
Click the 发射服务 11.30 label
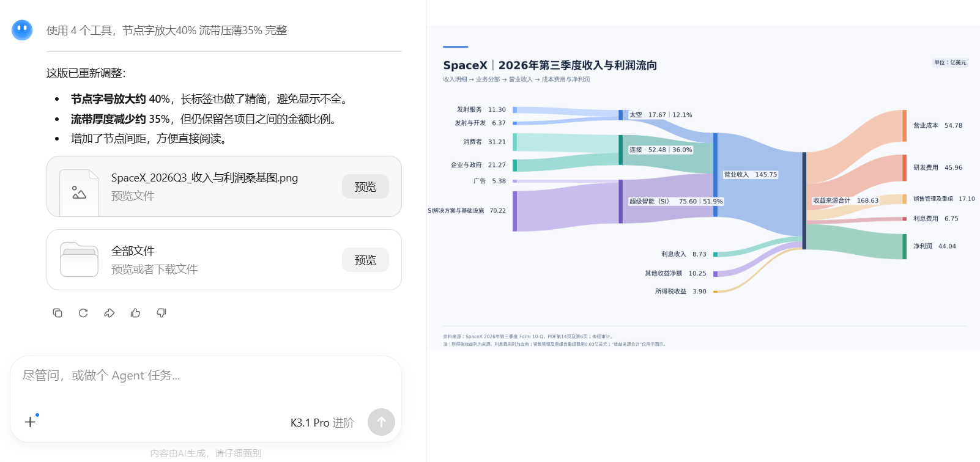(x=481, y=109)
